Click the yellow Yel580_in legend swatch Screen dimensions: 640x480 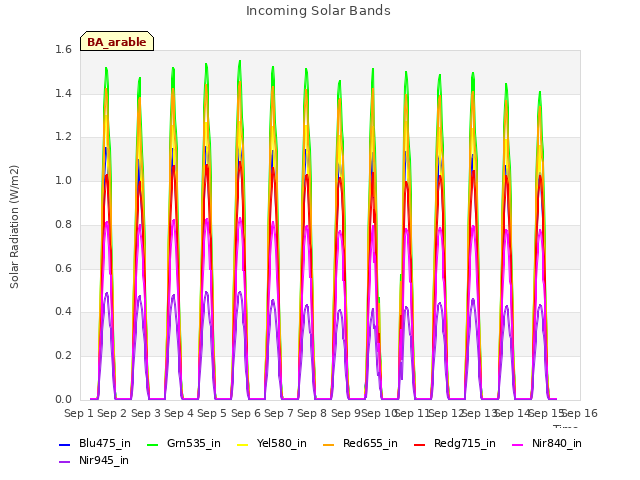[242, 444]
